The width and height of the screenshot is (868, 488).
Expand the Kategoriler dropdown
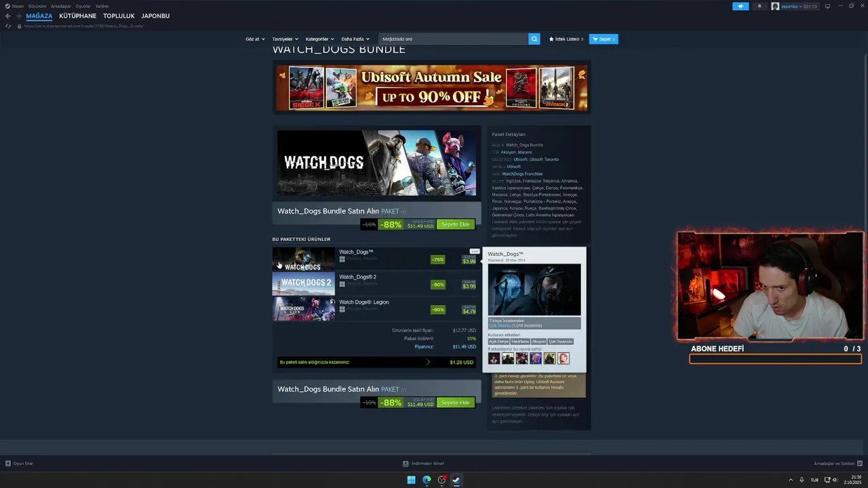click(320, 39)
